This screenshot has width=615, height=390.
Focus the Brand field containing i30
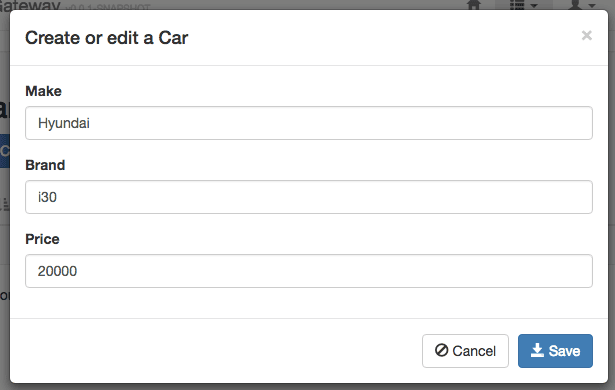309,197
